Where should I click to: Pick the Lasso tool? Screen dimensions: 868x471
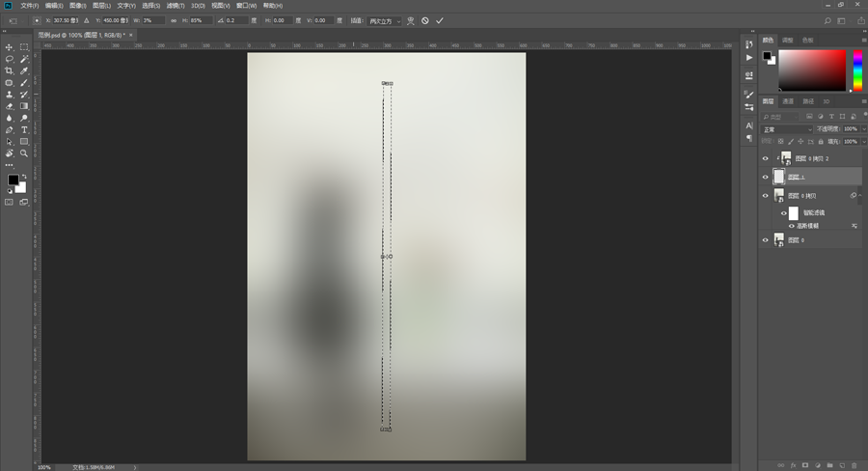[10, 59]
